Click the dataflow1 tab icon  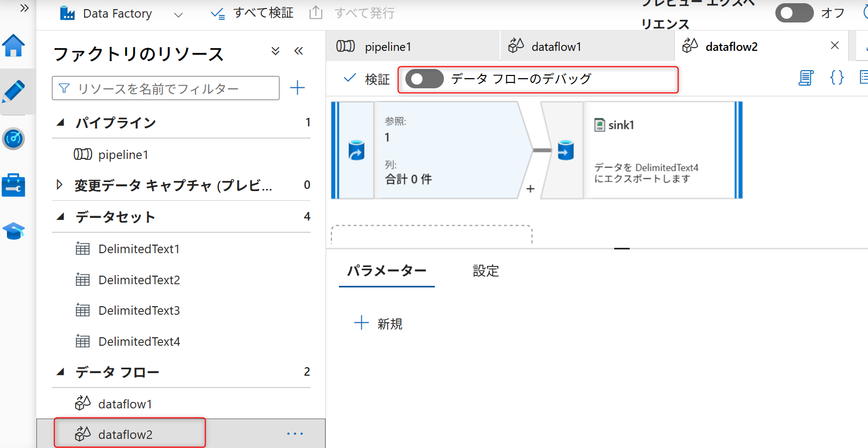(x=516, y=46)
